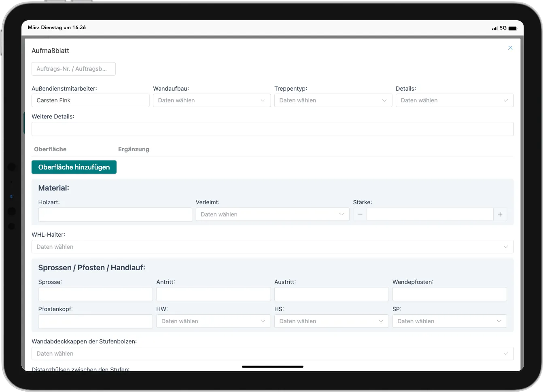The height and width of the screenshot is (392, 543).
Task: Expand the Treppentyp dropdown
Action: [x=333, y=100]
